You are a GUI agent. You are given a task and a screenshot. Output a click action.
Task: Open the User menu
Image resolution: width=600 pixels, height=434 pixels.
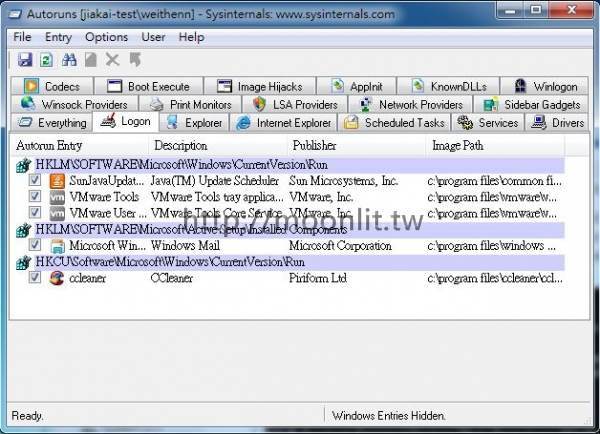click(x=154, y=37)
